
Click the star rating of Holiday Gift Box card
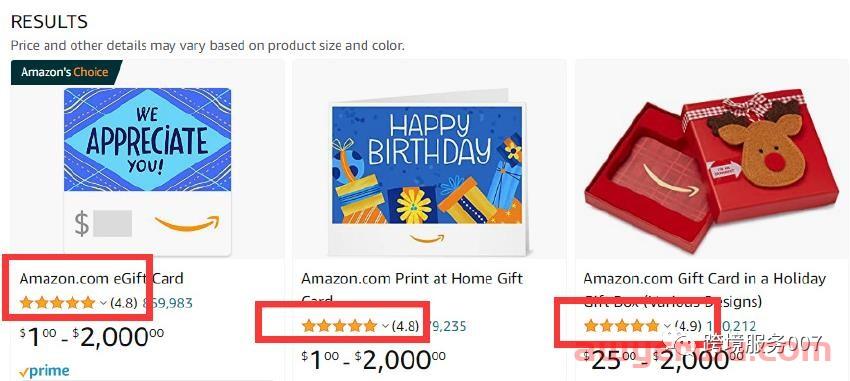[x=622, y=326]
